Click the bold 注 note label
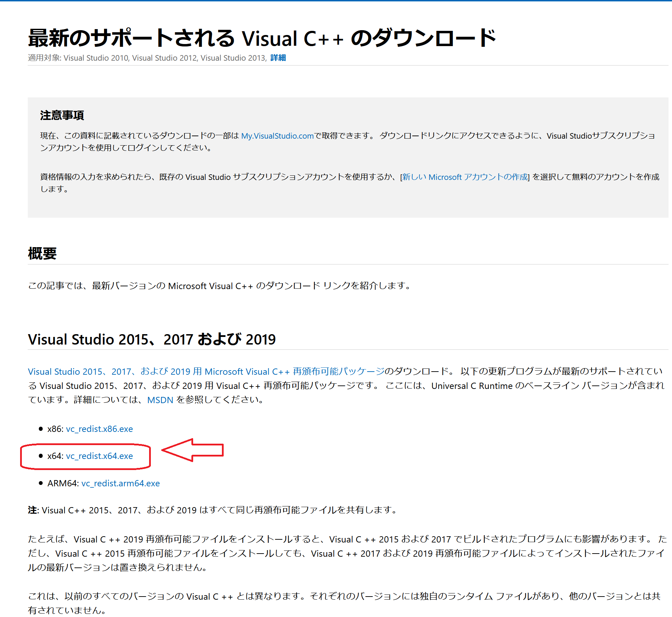This screenshot has width=672, height=617. [x=33, y=510]
